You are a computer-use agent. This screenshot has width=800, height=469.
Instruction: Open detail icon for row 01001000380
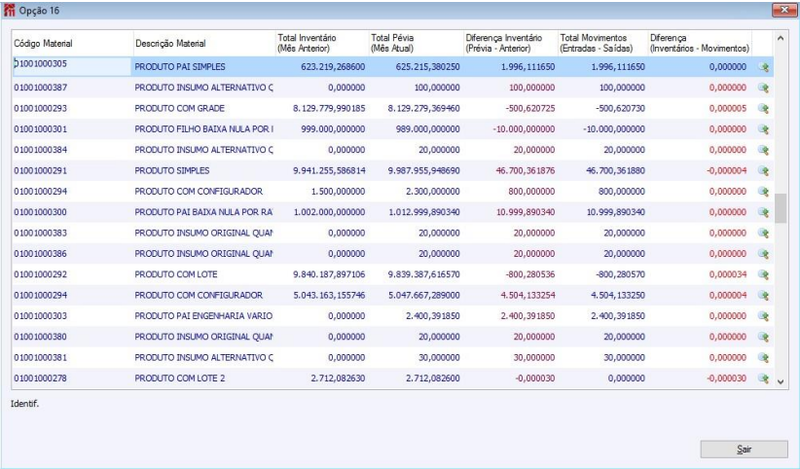point(763,337)
